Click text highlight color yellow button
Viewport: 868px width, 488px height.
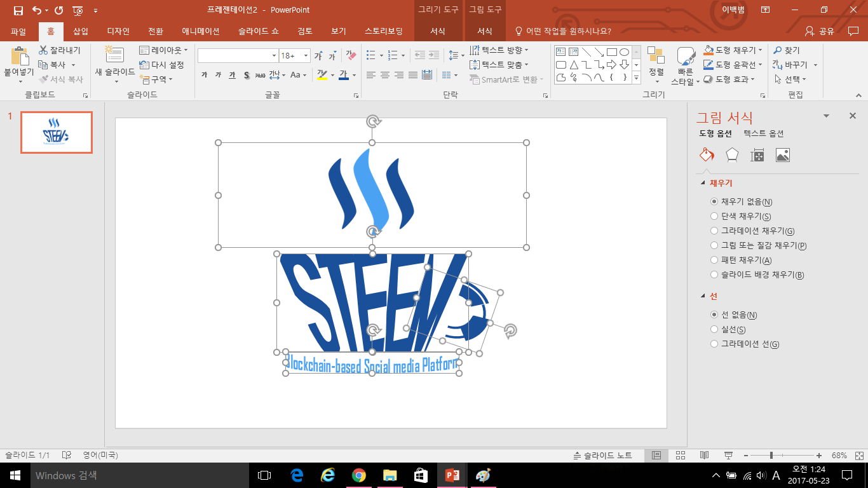coord(322,75)
